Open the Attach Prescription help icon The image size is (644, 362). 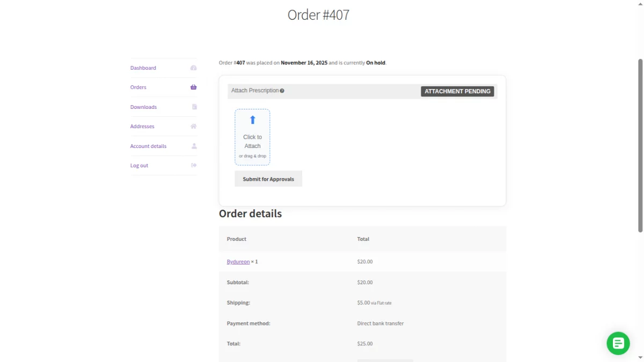click(x=282, y=90)
